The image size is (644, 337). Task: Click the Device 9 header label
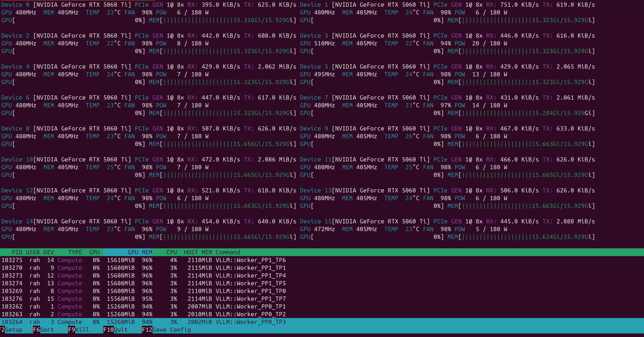pyautogui.click(x=314, y=128)
